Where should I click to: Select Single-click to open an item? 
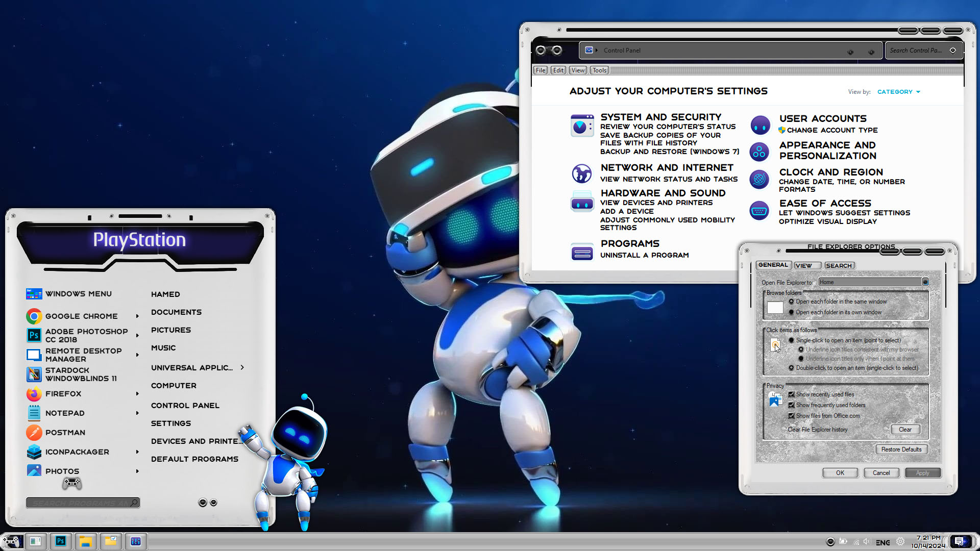[x=791, y=340]
